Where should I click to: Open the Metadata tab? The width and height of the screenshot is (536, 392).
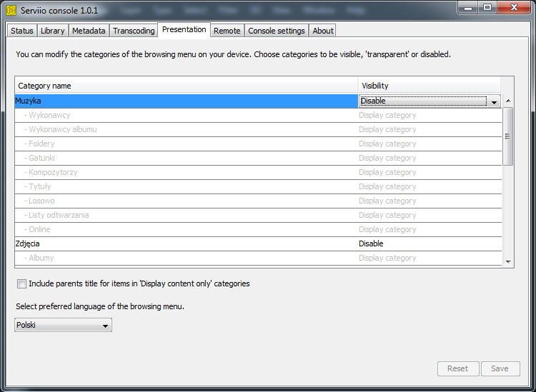pos(89,31)
